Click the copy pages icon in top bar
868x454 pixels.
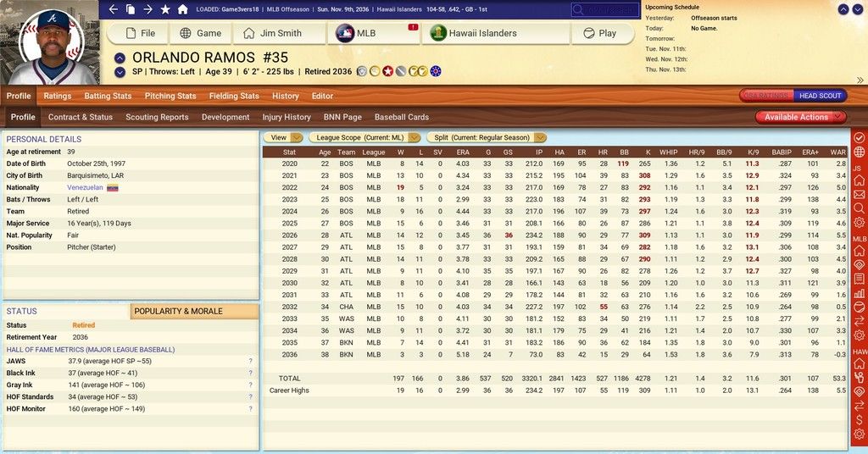(131, 9)
